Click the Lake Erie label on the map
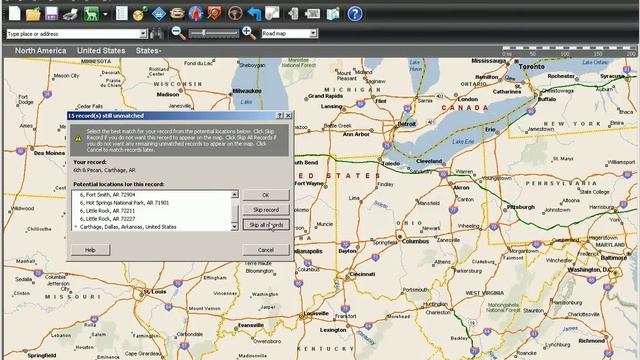Viewport: 640px width, 360px height. click(x=463, y=142)
